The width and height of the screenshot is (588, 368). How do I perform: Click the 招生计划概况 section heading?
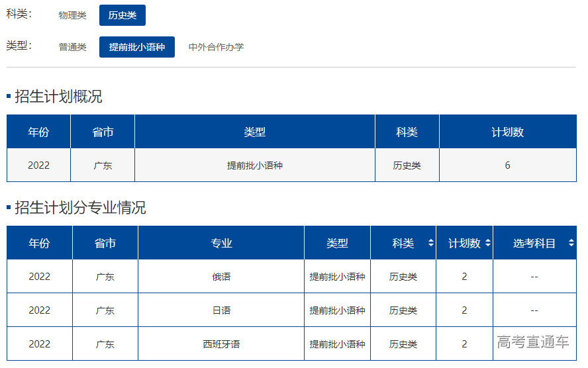[58, 97]
